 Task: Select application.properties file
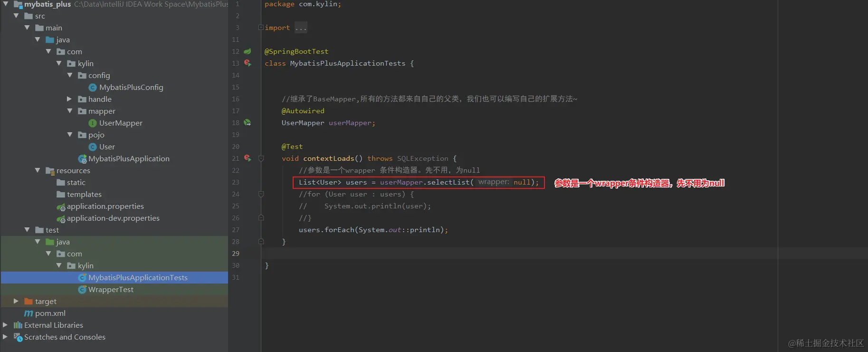(x=105, y=206)
